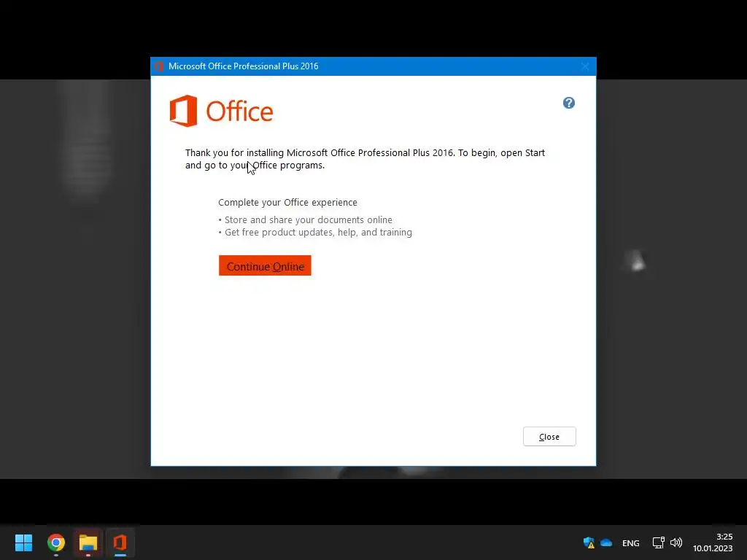
Task: Select the Office setup taskbar icon
Action: (x=120, y=542)
